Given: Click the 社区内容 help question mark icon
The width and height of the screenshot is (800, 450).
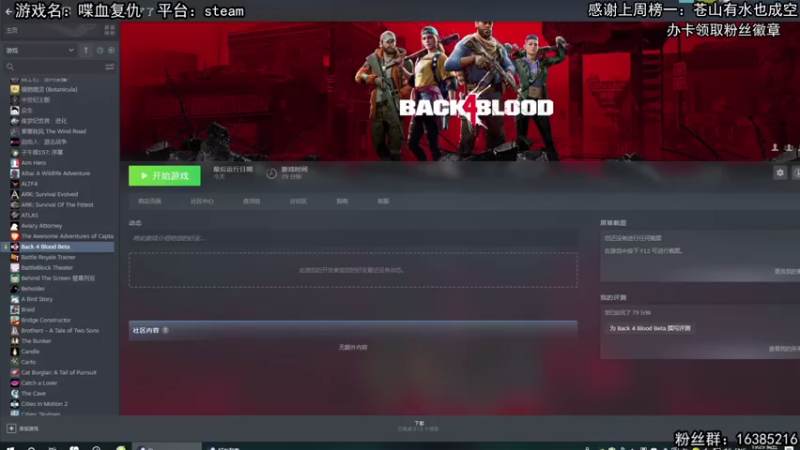Looking at the screenshot, I should click(165, 331).
